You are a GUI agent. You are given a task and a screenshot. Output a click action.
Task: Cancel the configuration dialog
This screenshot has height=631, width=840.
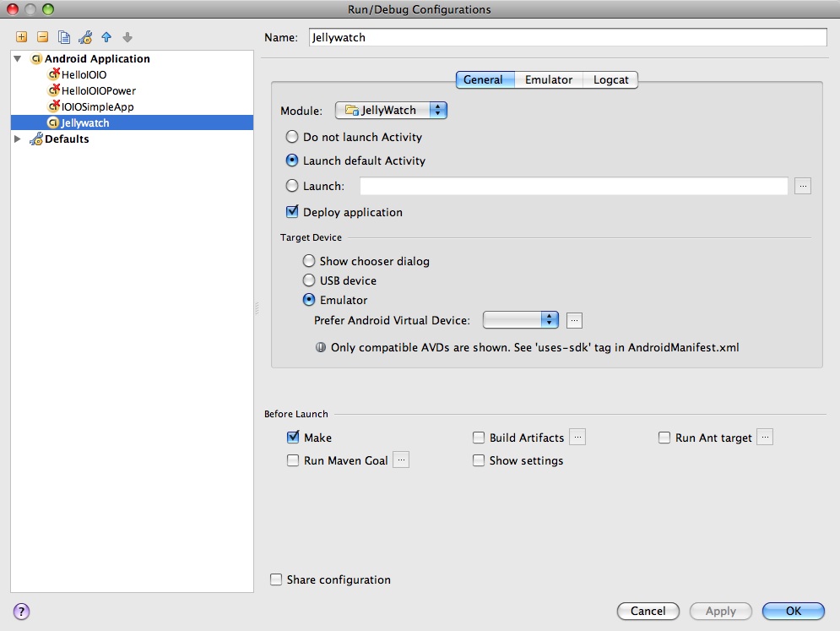648,611
